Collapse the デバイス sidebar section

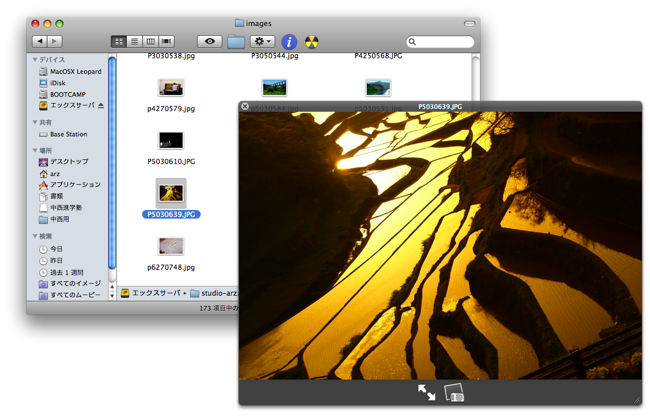point(36,60)
